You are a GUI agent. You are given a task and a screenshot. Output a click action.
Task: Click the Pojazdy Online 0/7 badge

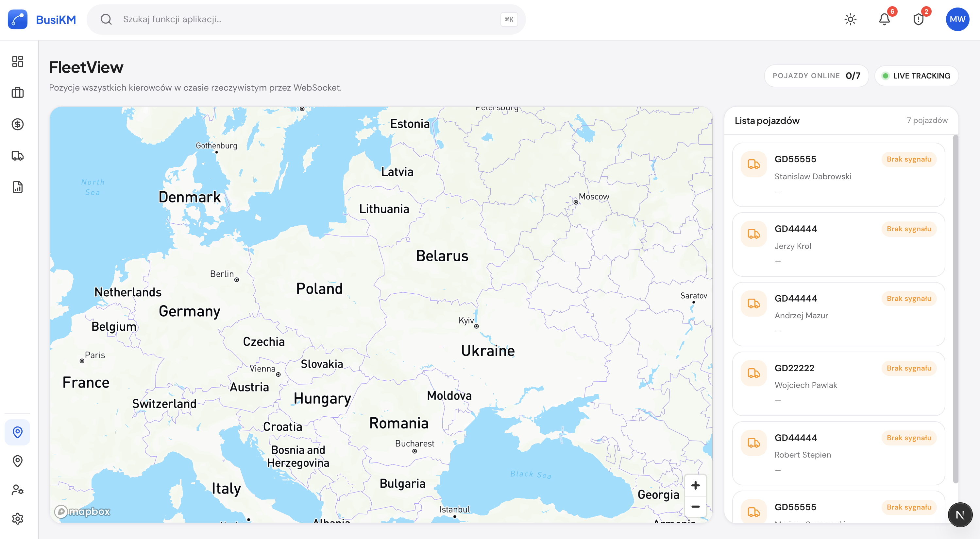coord(817,76)
